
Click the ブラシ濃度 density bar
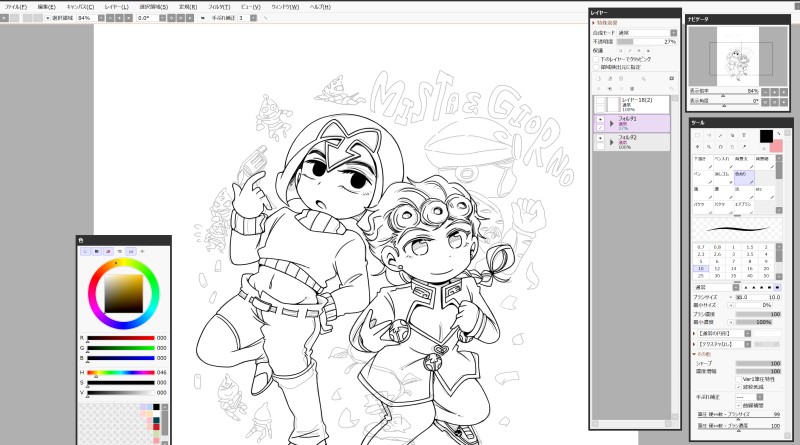pyautogui.click(x=758, y=314)
